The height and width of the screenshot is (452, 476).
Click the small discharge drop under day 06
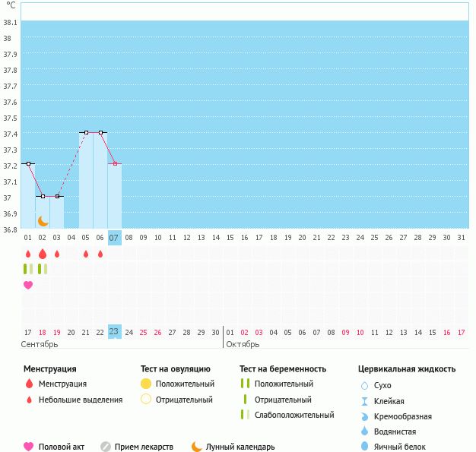point(100,254)
